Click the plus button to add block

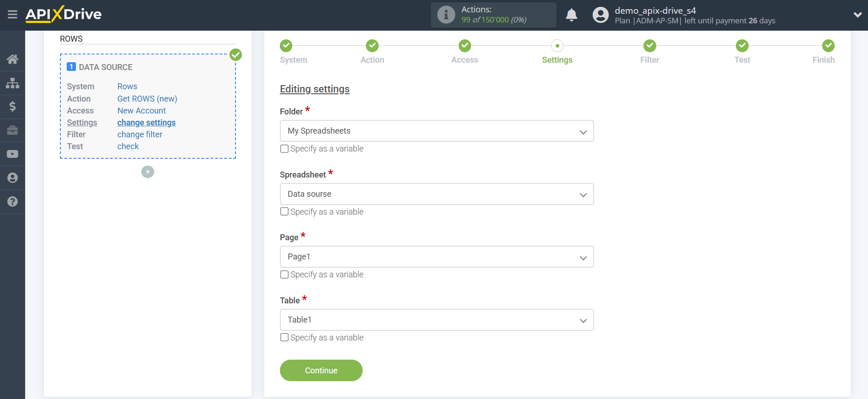(x=148, y=172)
